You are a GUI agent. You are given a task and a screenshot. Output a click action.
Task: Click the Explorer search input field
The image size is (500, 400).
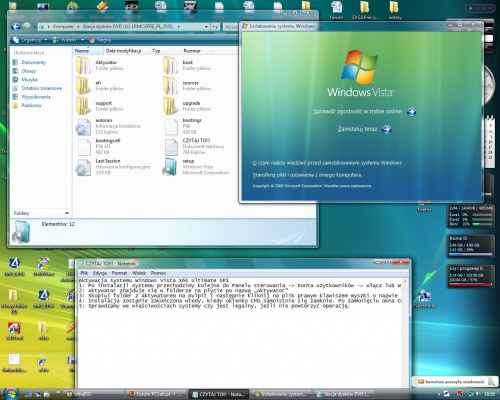(x=231, y=27)
